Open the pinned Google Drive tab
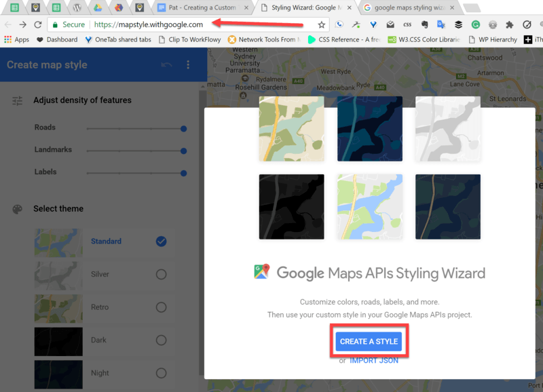This screenshot has height=392, width=543. 98,7
